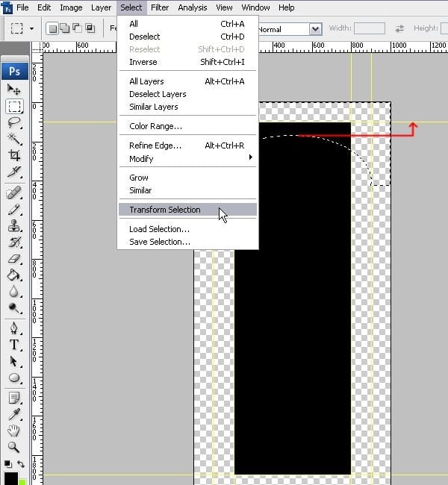Select the Notes tool
This screenshot has height=485, width=448.
point(14,398)
